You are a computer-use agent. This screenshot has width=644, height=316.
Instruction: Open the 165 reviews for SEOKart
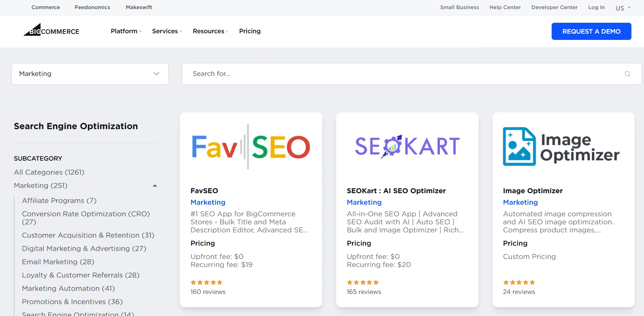[364, 292]
